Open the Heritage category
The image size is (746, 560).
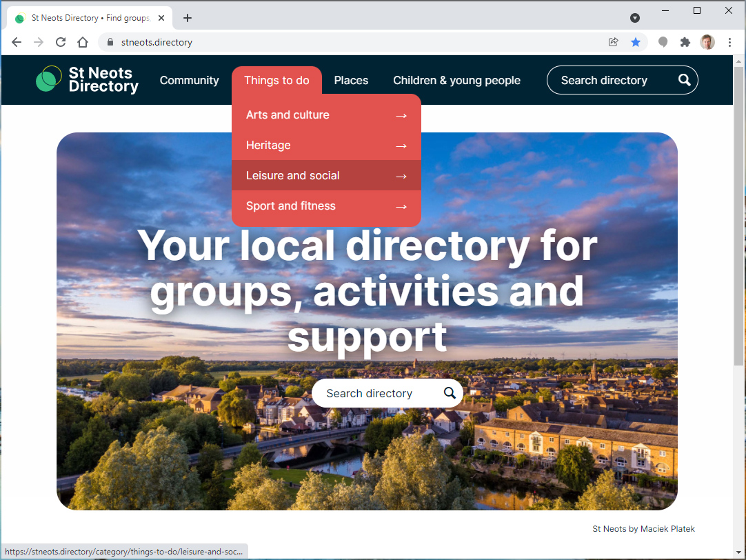(x=326, y=146)
